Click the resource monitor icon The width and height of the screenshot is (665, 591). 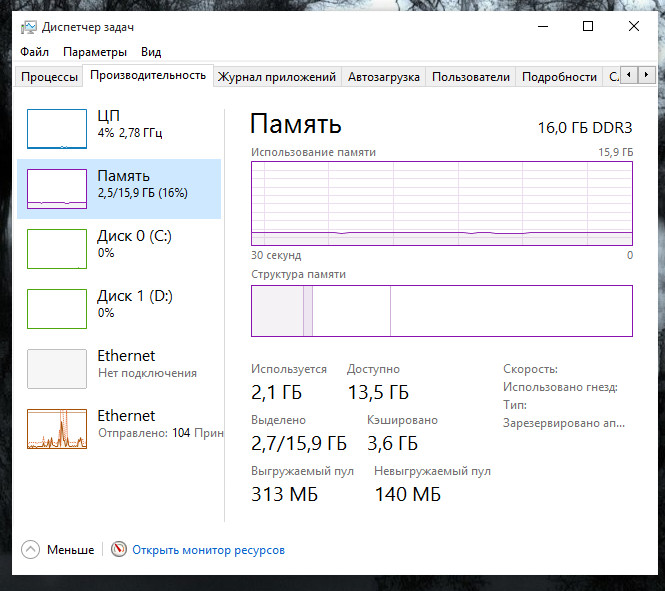click(x=119, y=550)
